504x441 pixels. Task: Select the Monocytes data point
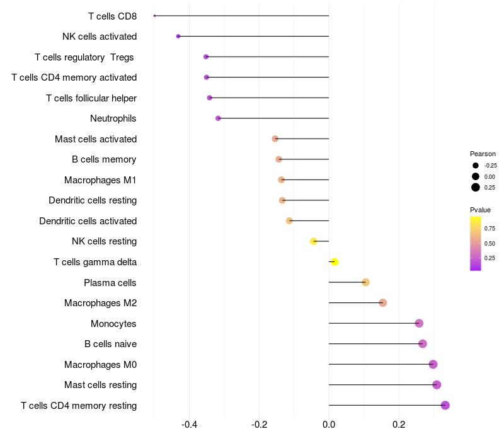pos(419,323)
